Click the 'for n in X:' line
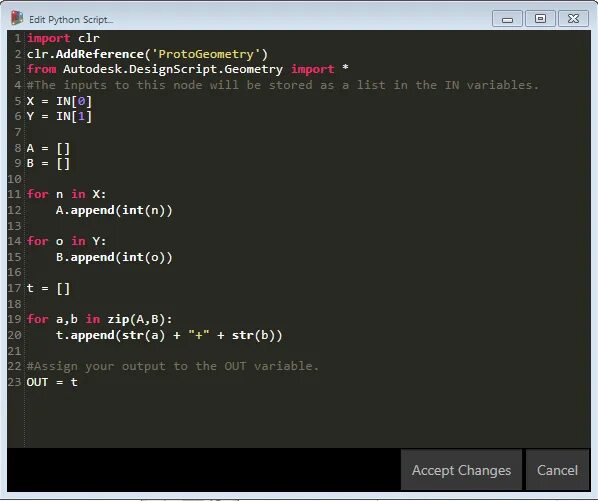Screen dimensions: 598x501 (66, 194)
